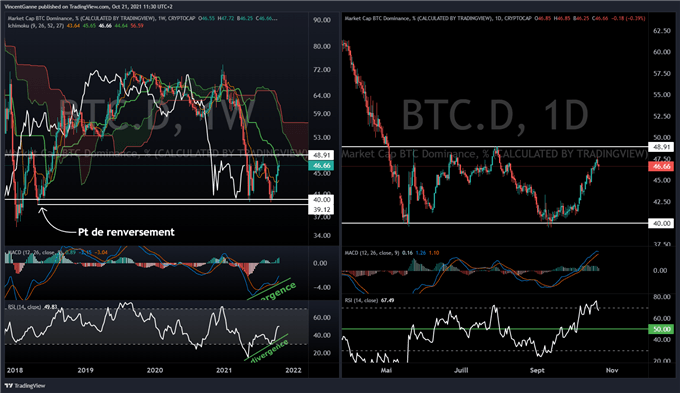This screenshot has height=393, width=680.
Task: Click the 2018 label on weekly time axis
Action: [15, 370]
